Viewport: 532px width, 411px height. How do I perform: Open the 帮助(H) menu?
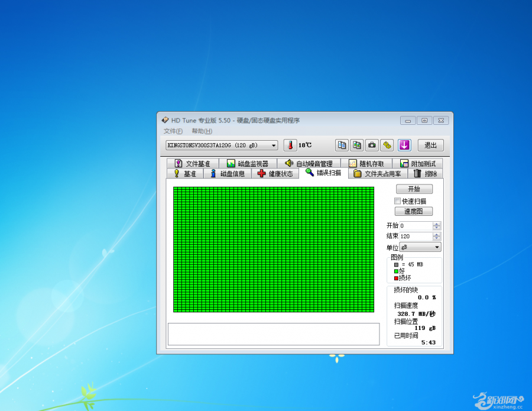pyautogui.click(x=202, y=131)
